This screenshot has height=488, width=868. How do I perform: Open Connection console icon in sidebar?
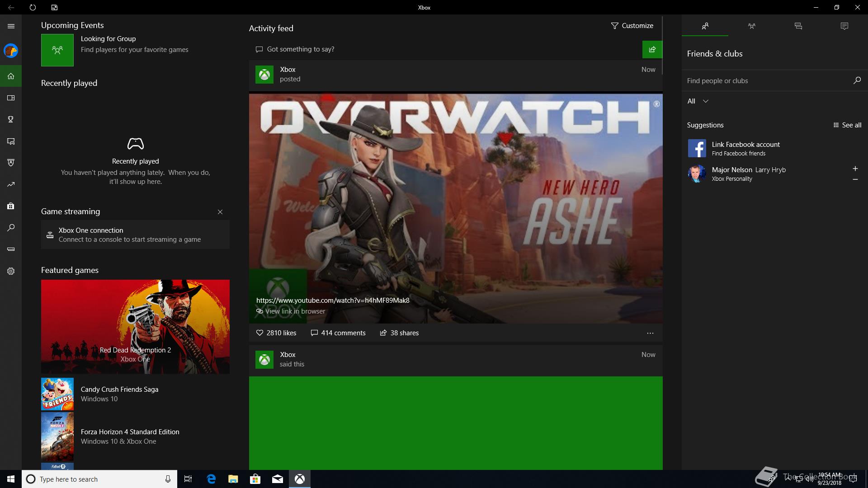pyautogui.click(x=11, y=249)
